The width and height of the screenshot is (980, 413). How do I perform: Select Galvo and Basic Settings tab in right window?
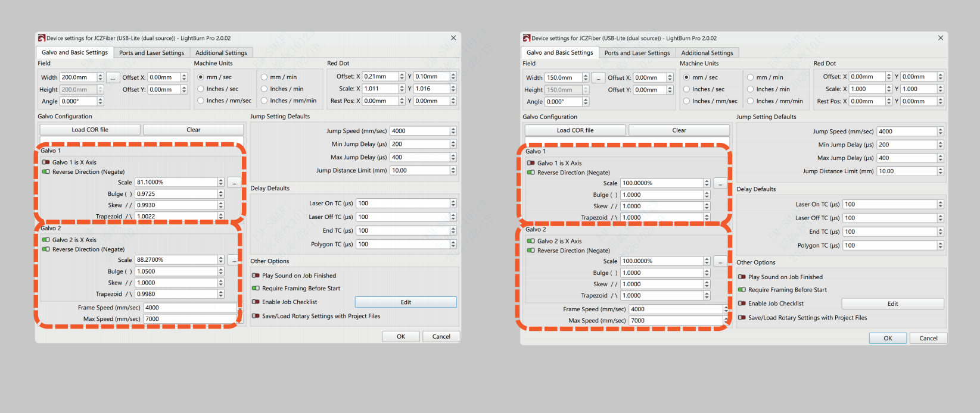click(x=559, y=52)
